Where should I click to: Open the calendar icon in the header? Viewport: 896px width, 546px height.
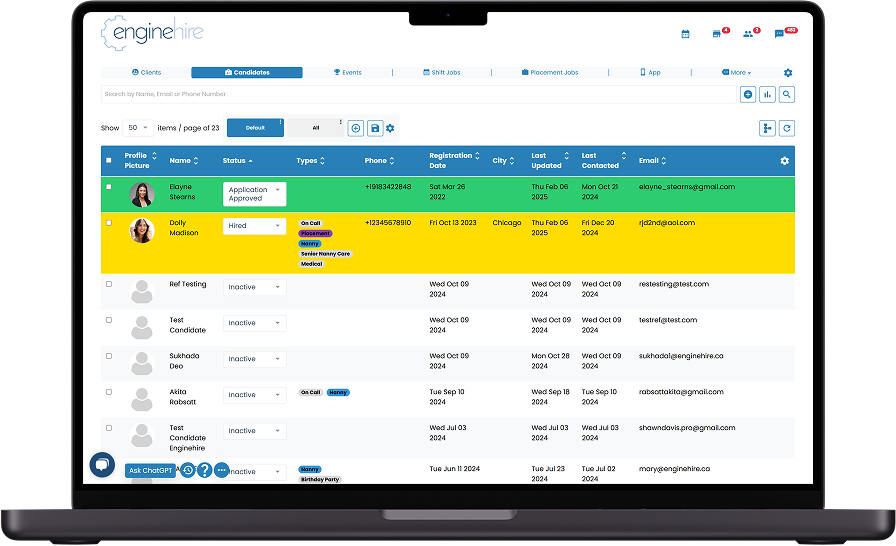coord(685,34)
